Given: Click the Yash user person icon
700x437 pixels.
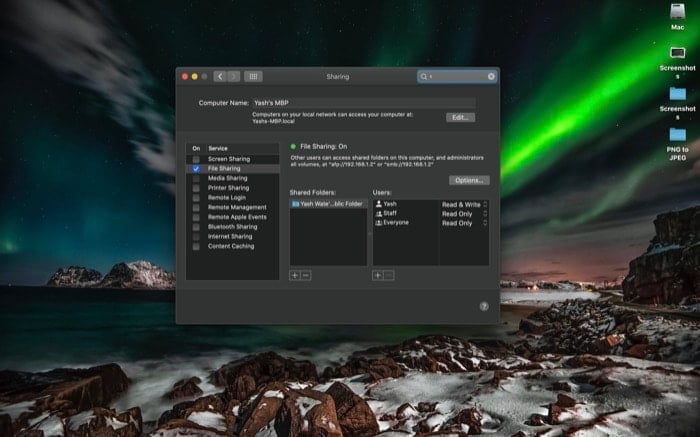Looking at the screenshot, I should point(379,204).
